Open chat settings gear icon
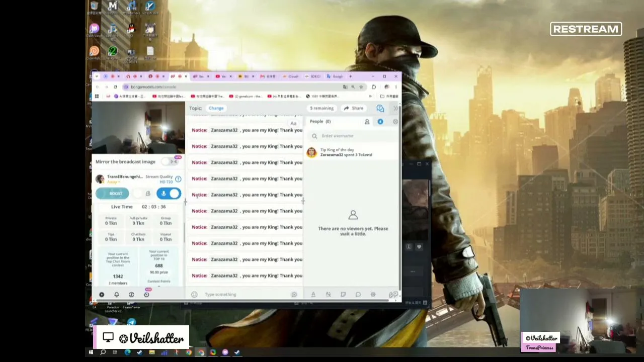Screen dimensions: 644x362 click(373, 295)
